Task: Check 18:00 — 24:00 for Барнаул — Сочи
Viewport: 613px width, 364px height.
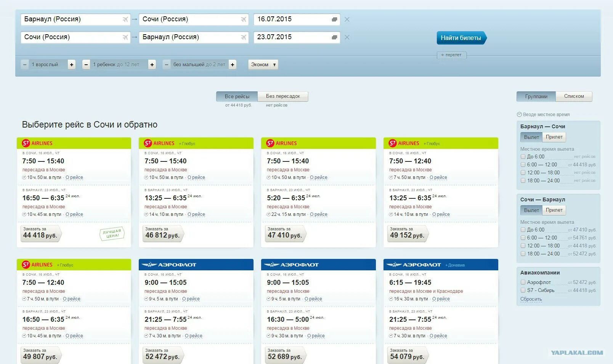Action: [523, 180]
